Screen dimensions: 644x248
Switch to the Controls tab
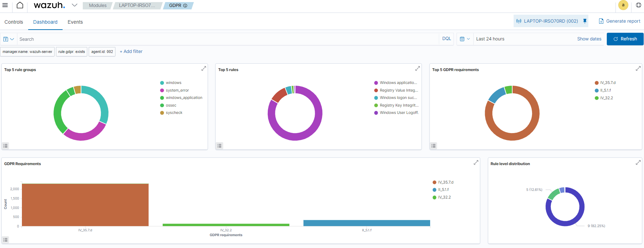(14, 22)
